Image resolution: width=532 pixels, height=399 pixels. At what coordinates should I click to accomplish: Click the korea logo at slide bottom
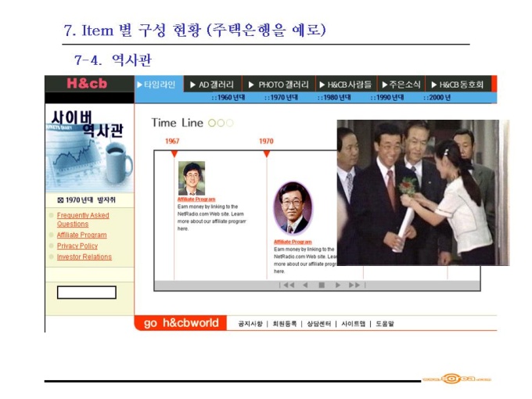(x=457, y=379)
